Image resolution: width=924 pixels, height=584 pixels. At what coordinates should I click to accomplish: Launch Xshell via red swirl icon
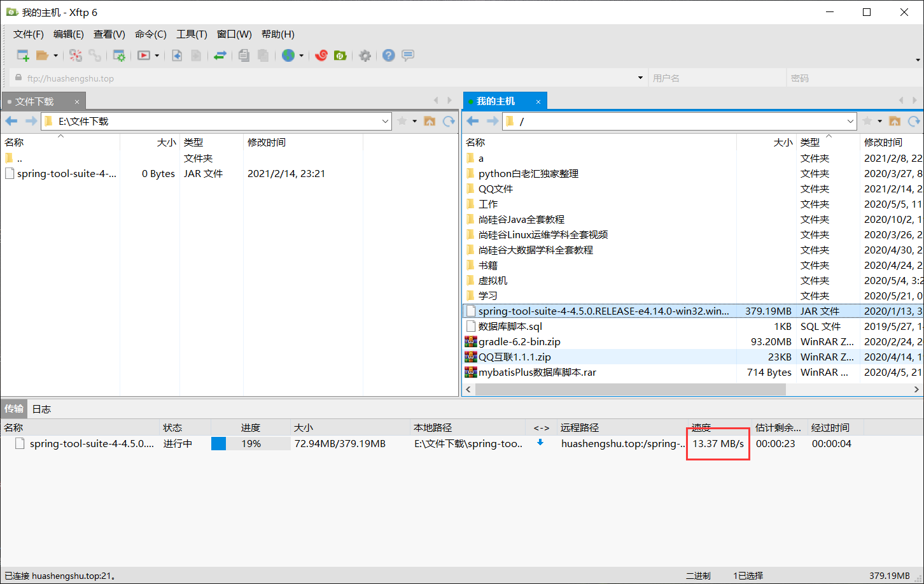(x=321, y=55)
